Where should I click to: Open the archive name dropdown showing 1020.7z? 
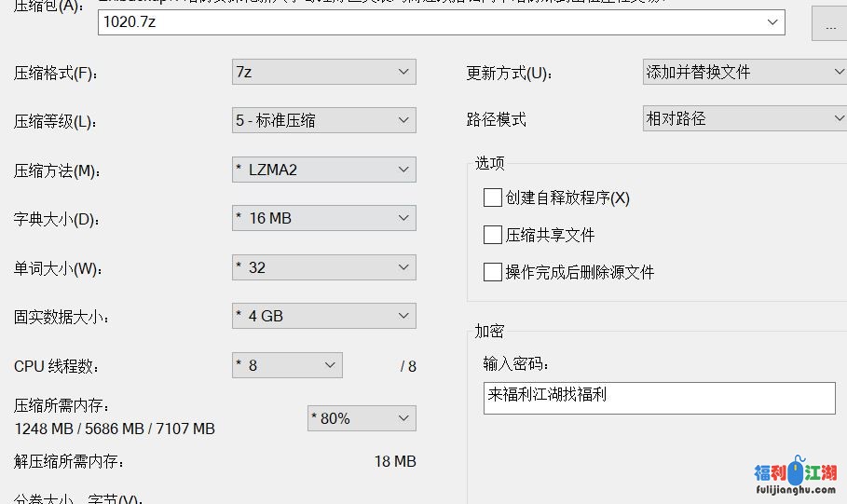click(772, 21)
